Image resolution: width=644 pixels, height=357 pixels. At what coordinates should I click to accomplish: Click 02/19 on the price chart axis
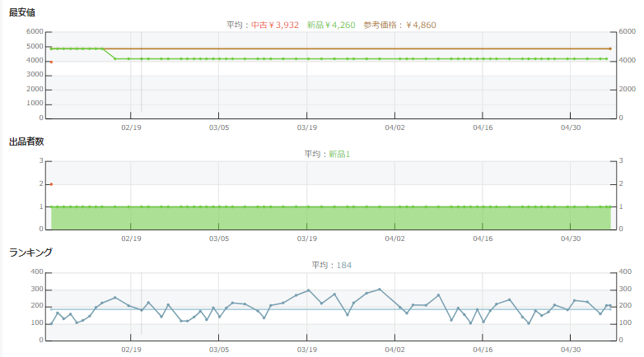[131, 128]
